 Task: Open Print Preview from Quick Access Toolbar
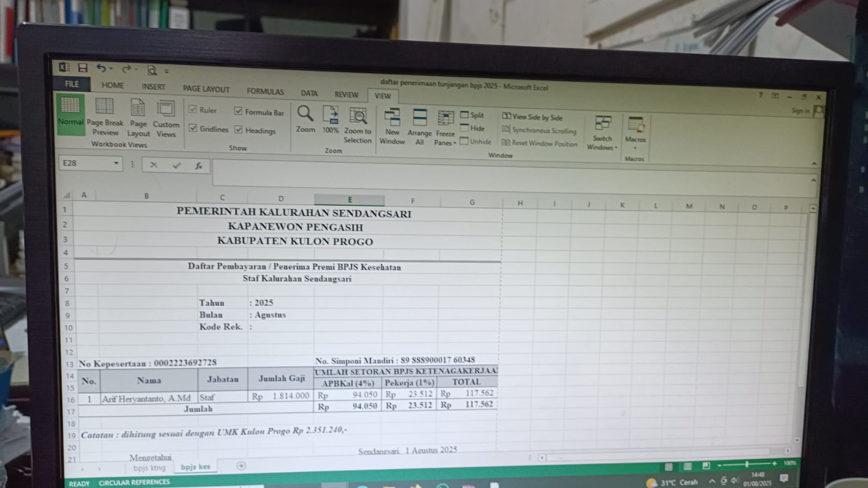[x=152, y=71]
